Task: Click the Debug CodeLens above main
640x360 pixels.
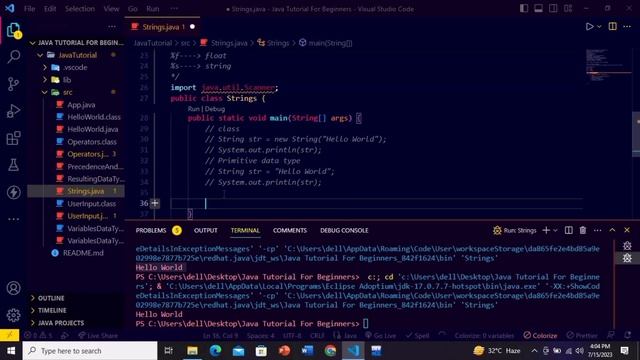Action: (215, 109)
